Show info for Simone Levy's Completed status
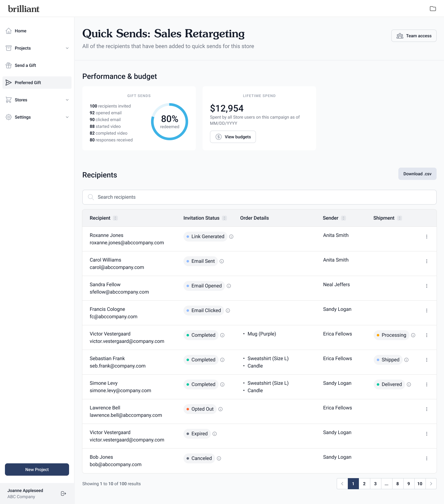This screenshot has height=504, width=444. pyautogui.click(x=222, y=384)
